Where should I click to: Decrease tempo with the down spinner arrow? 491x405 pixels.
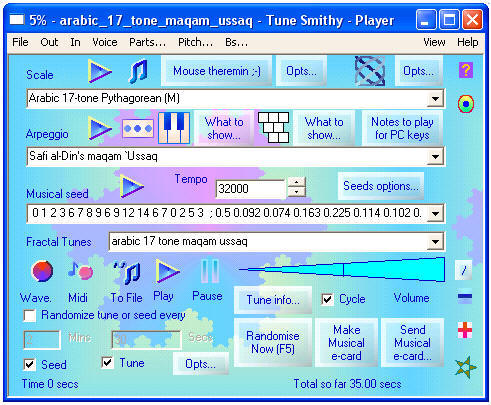[296, 192]
